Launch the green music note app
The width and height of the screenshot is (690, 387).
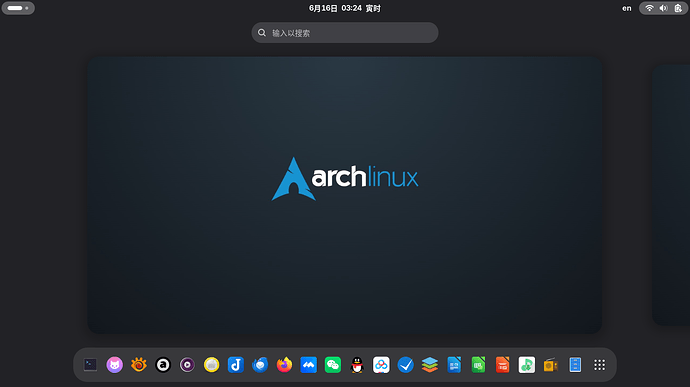point(527,365)
